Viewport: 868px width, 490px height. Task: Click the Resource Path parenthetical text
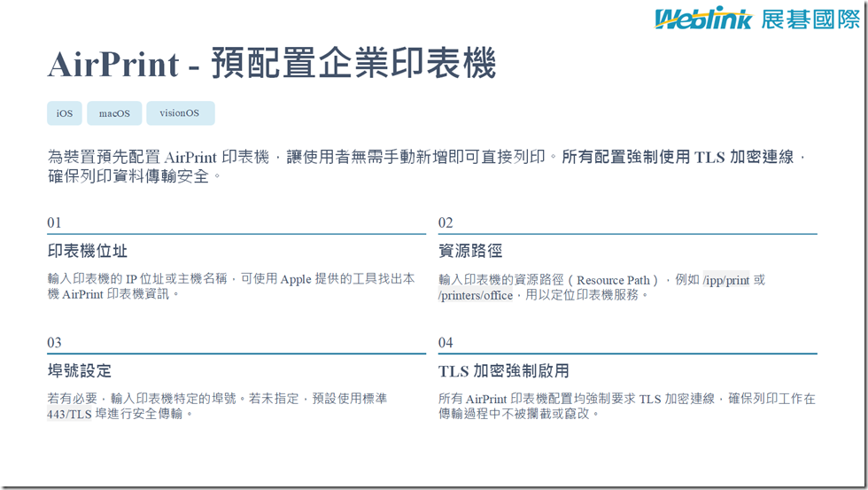coord(613,280)
